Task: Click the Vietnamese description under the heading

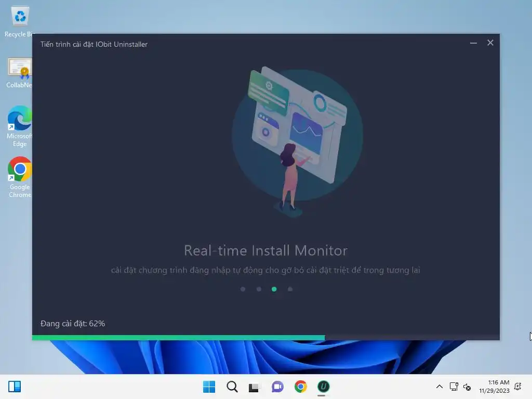Action: [265, 270]
